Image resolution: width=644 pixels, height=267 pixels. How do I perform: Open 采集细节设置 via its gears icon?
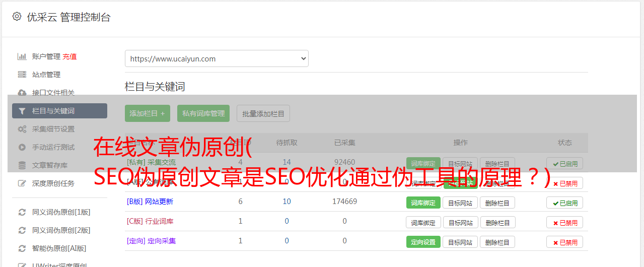22,129
